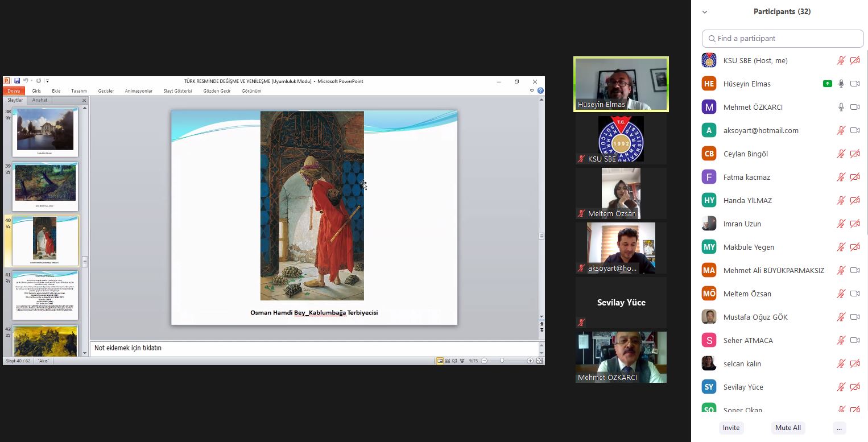Screen dimensions: 868x442
Task: Switch to the Anahat outline tab
Action: [x=39, y=100]
